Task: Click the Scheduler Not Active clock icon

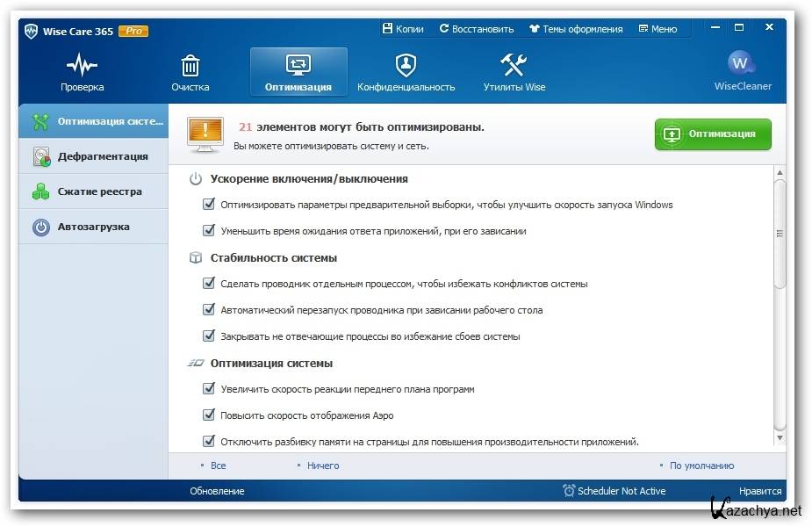Action: (569, 491)
